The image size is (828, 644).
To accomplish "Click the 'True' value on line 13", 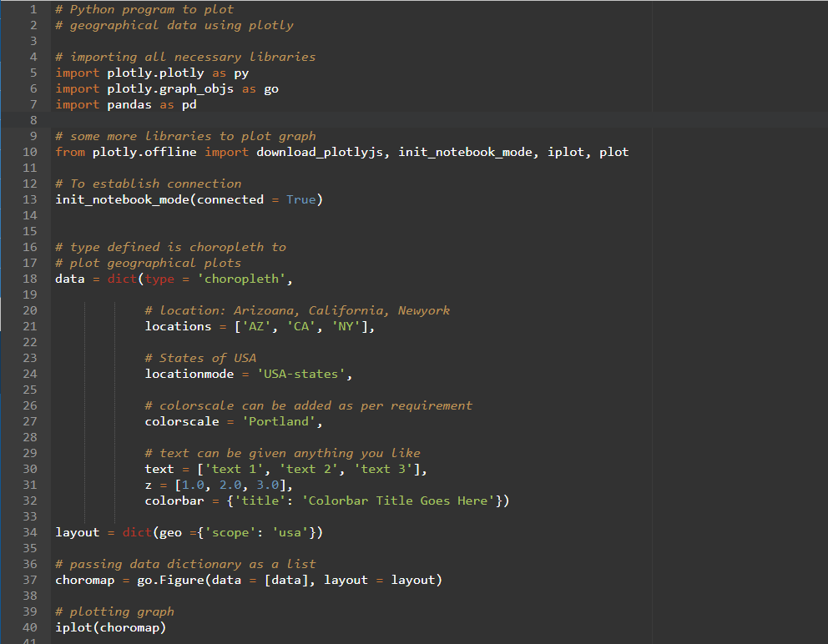I will [x=301, y=199].
